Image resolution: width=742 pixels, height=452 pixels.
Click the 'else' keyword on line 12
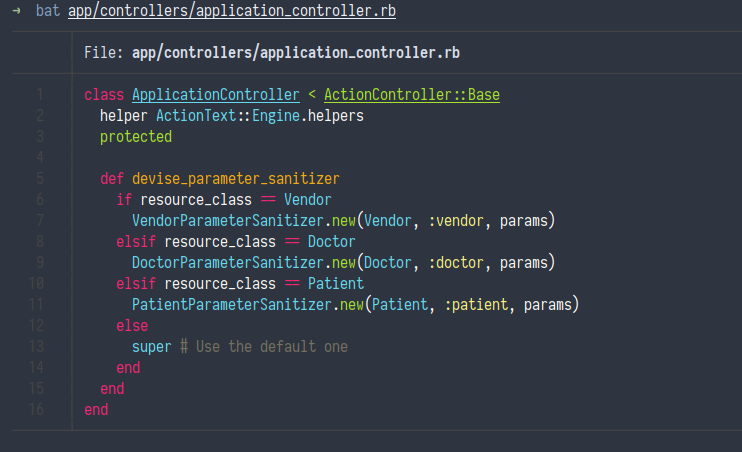(x=132, y=326)
